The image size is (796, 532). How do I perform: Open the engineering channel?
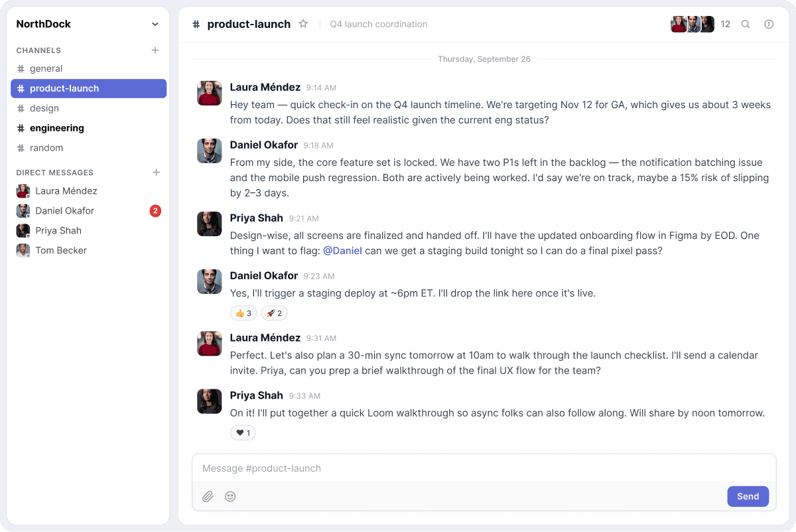pyautogui.click(x=88, y=128)
